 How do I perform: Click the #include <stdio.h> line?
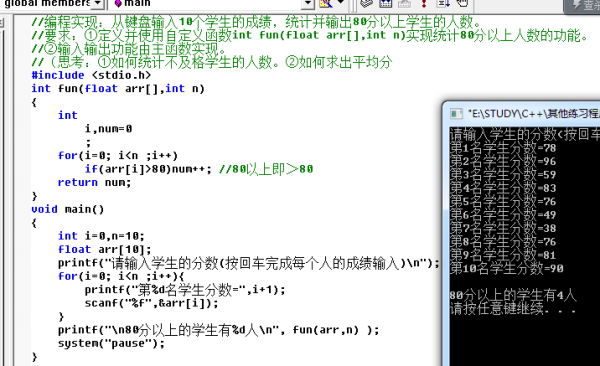[x=91, y=75]
